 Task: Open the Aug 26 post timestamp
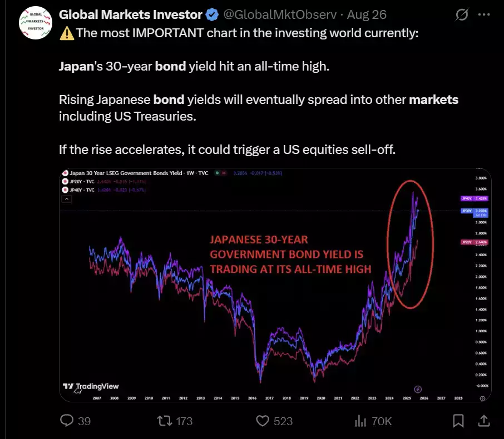coord(367,15)
